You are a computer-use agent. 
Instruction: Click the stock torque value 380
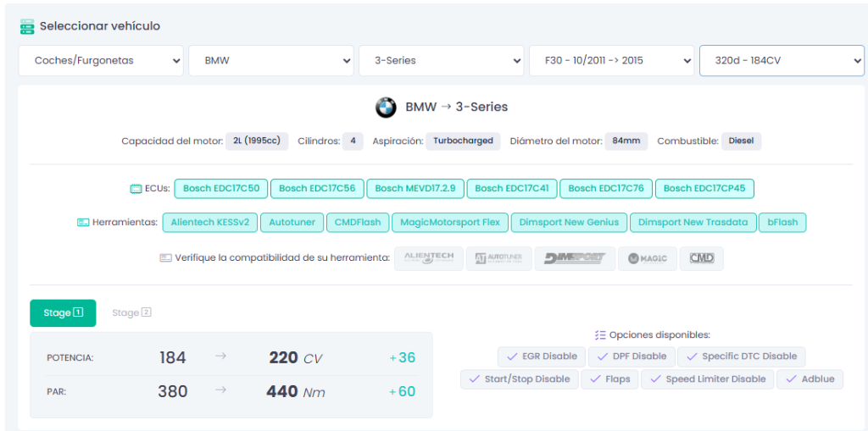[173, 392]
